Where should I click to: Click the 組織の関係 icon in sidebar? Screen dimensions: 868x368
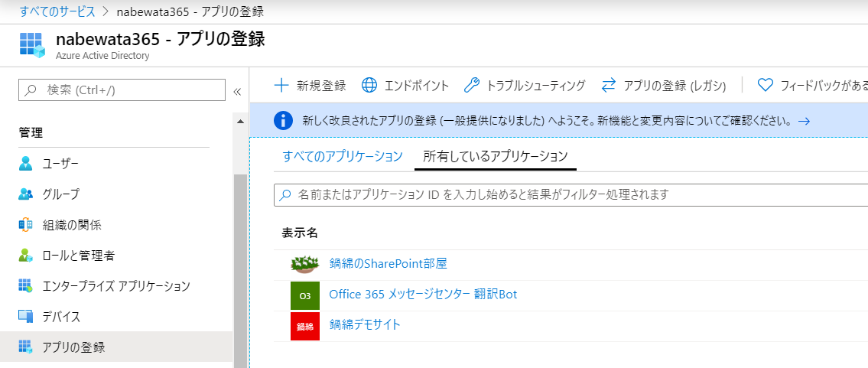(26, 225)
